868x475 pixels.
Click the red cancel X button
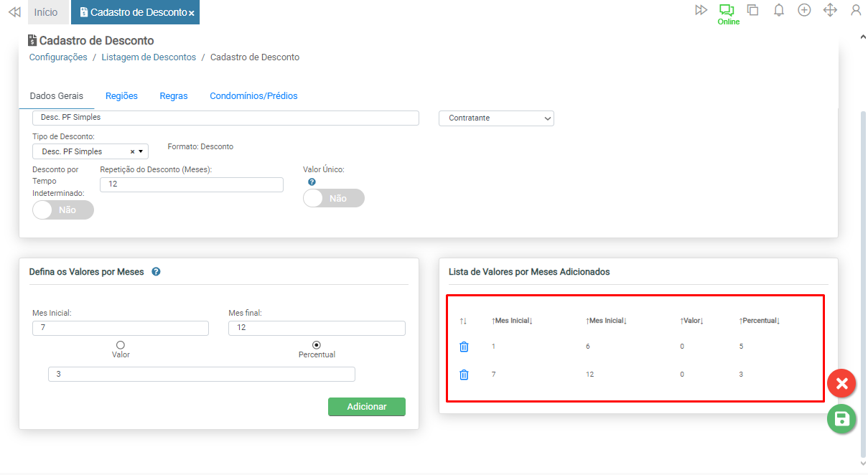(x=841, y=383)
